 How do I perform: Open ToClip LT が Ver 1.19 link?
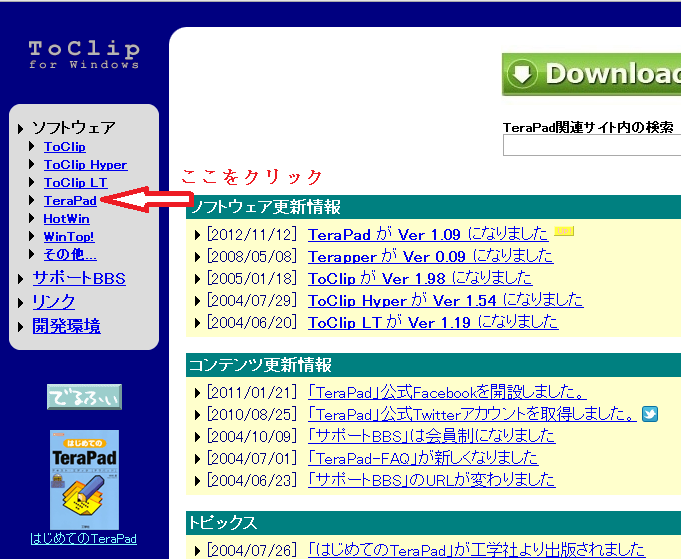click(x=433, y=322)
